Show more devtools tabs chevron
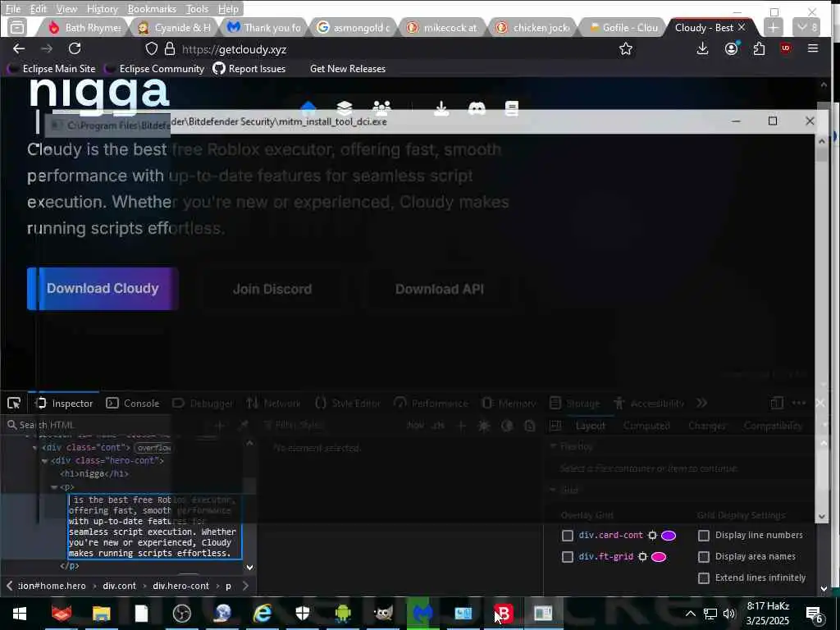The width and height of the screenshot is (840, 630). point(702,403)
